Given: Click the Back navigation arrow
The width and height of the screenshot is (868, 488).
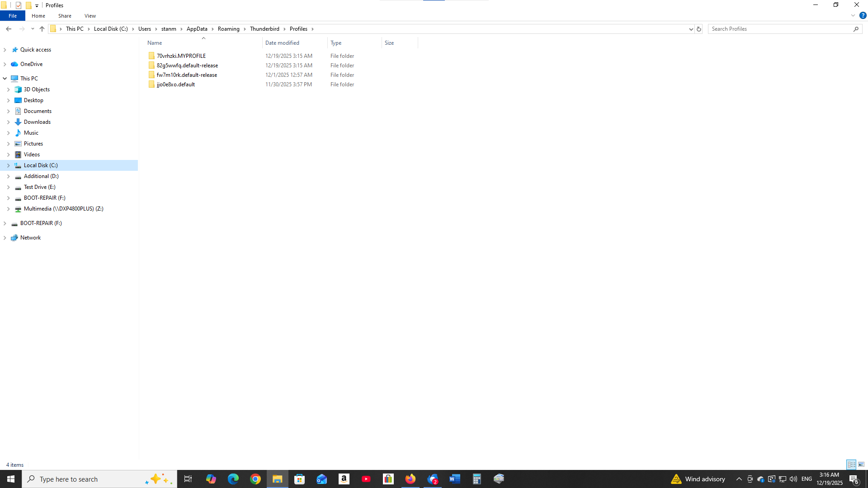Looking at the screenshot, I should (x=9, y=29).
